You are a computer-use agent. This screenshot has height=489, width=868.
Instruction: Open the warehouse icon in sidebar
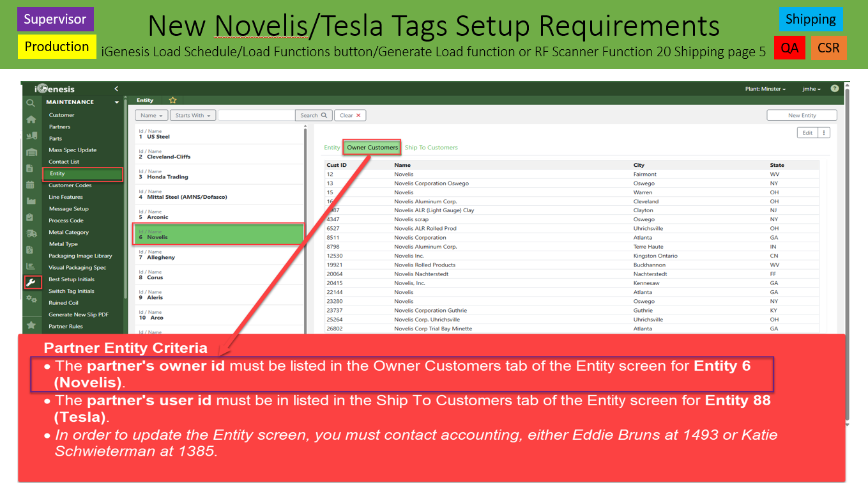click(x=31, y=152)
